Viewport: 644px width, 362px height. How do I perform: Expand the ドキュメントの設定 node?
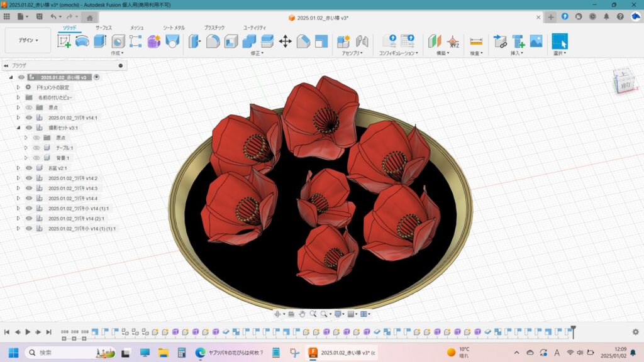[18, 87]
